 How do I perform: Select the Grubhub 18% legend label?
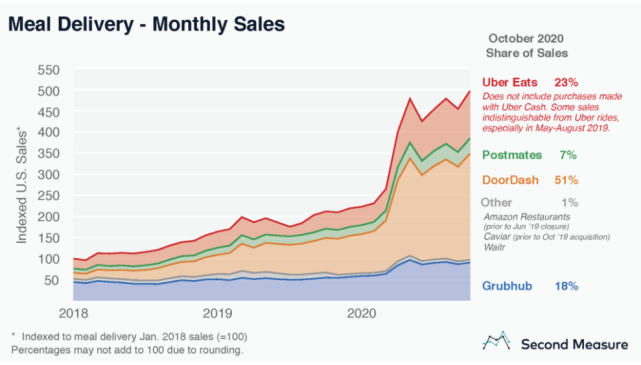(530, 286)
